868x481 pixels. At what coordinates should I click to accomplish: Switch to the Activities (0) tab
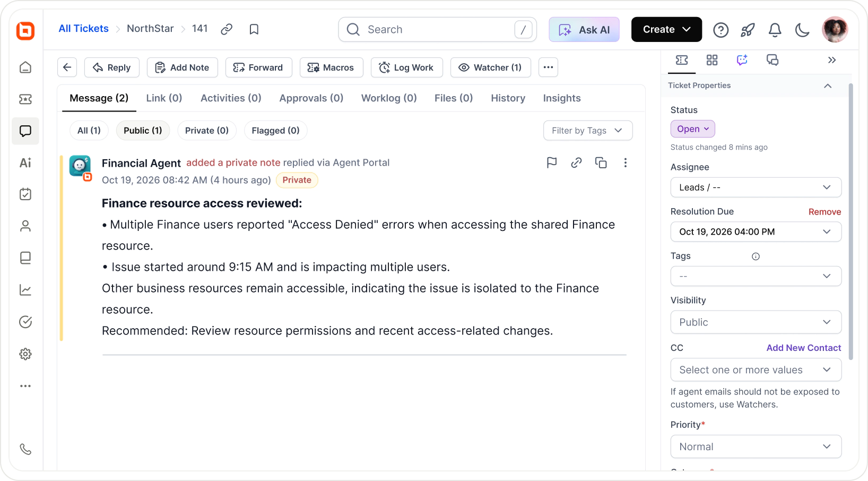click(x=231, y=98)
